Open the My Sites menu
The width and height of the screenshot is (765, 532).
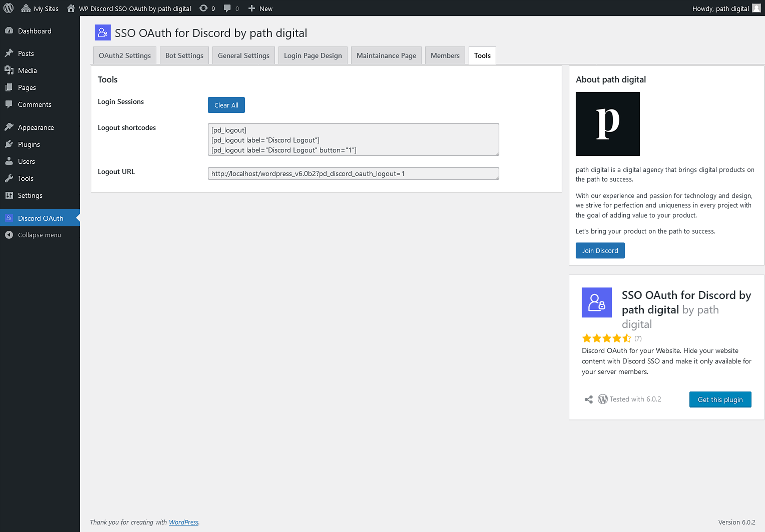pyautogui.click(x=40, y=8)
